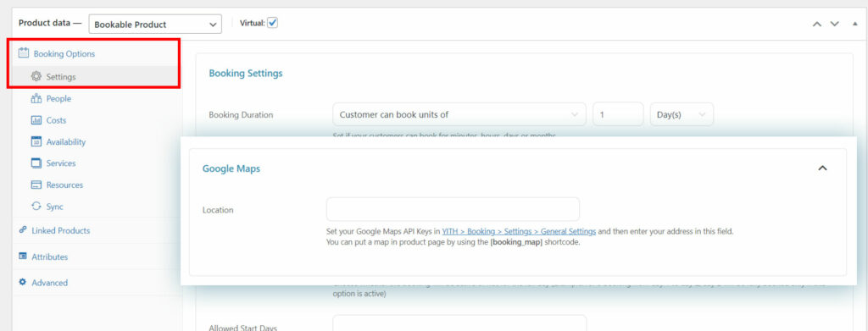Screen dimensions: 868x331
Task: Click the Resources card icon
Action: click(36, 185)
